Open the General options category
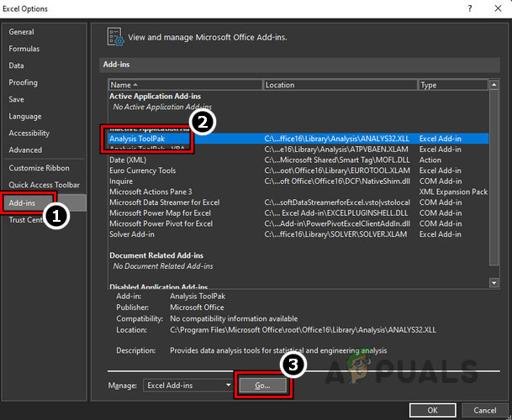 pos(21,32)
